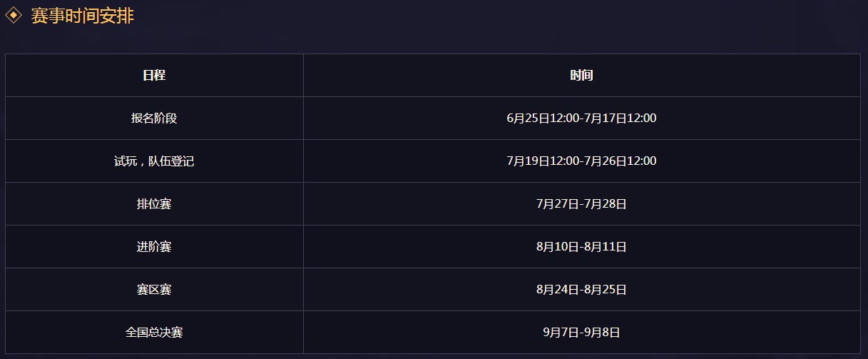The width and height of the screenshot is (868, 359).
Task: Select the 日程 column header
Action: 154,75
